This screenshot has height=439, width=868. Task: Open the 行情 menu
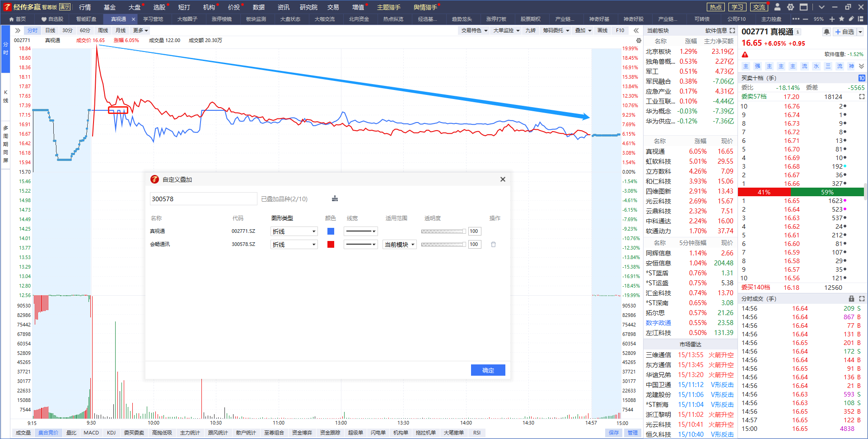pyautogui.click(x=85, y=7)
